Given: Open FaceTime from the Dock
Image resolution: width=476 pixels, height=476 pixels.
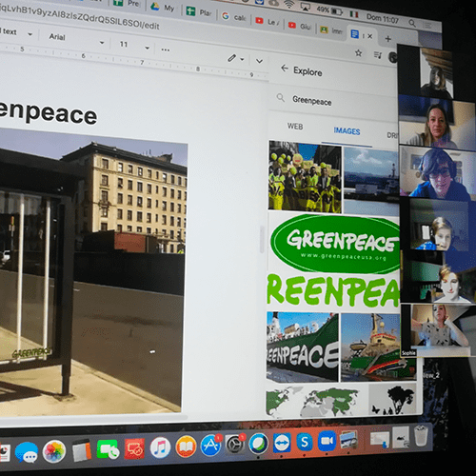Looking at the screenshot, I should pos(108,448).
